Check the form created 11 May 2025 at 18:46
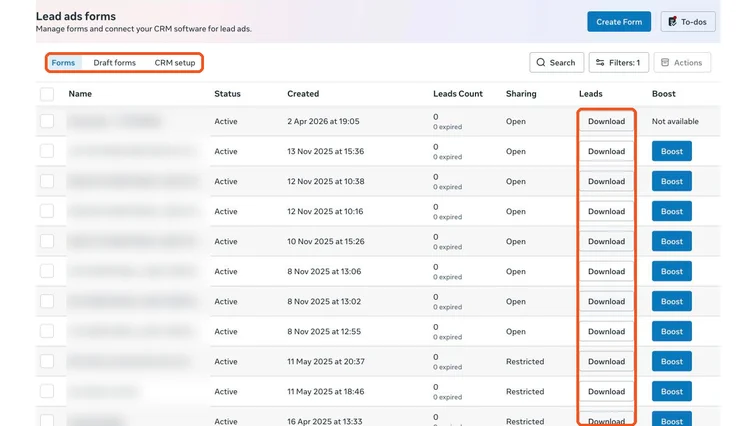The image size is (756, 426). tap(47, 391)
